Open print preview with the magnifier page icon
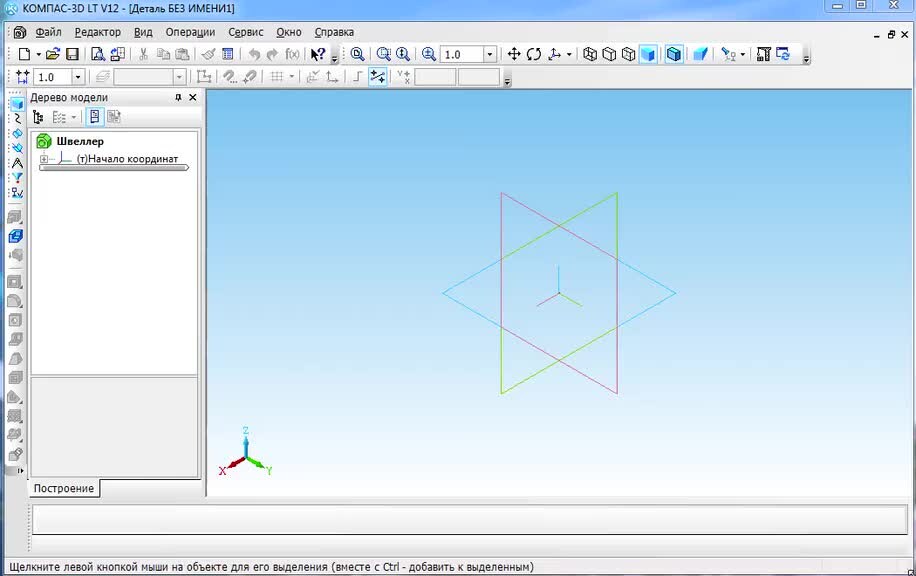 click(x=98, y=54)
